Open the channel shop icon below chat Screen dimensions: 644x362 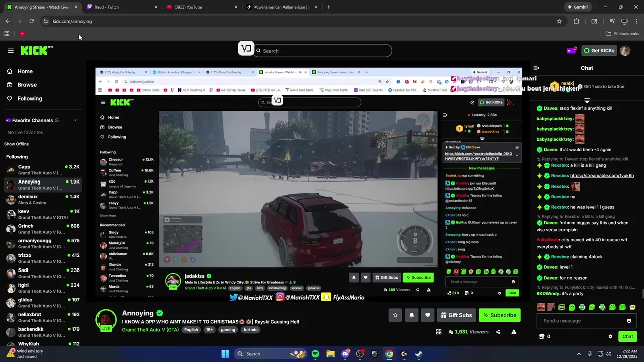541,337
